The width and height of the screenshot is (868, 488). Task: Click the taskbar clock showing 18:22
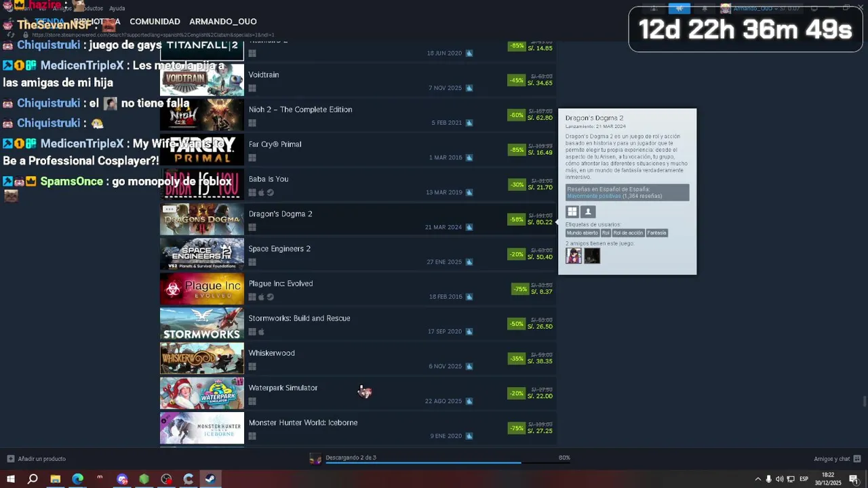[x=828, y=479]
